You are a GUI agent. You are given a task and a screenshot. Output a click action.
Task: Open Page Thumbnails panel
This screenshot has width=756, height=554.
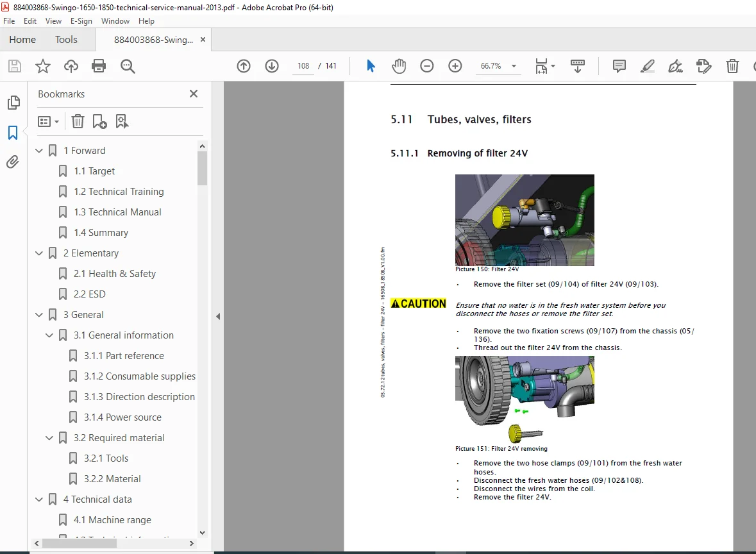13,103
